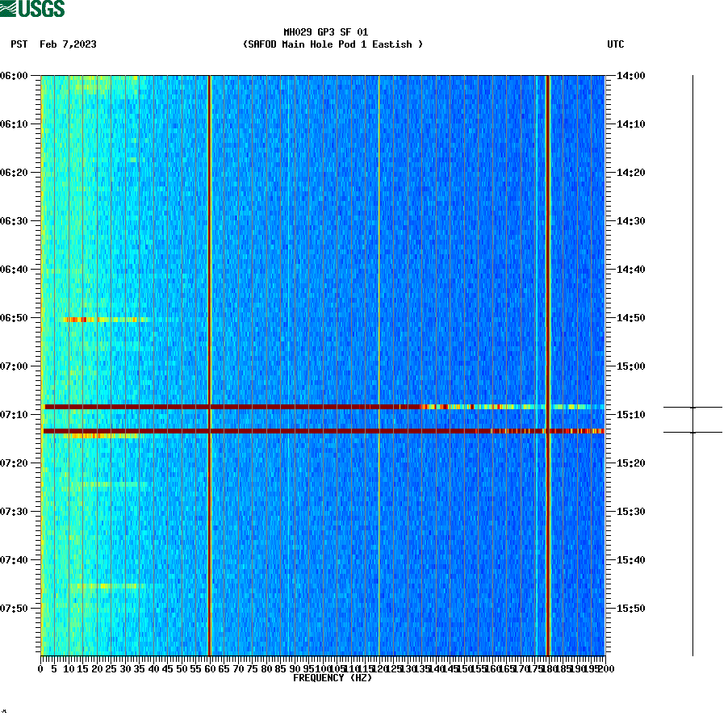Select the UTC timezone label
Image resolution: width=728 pixels, height=720 pixels.
(617, 45)
